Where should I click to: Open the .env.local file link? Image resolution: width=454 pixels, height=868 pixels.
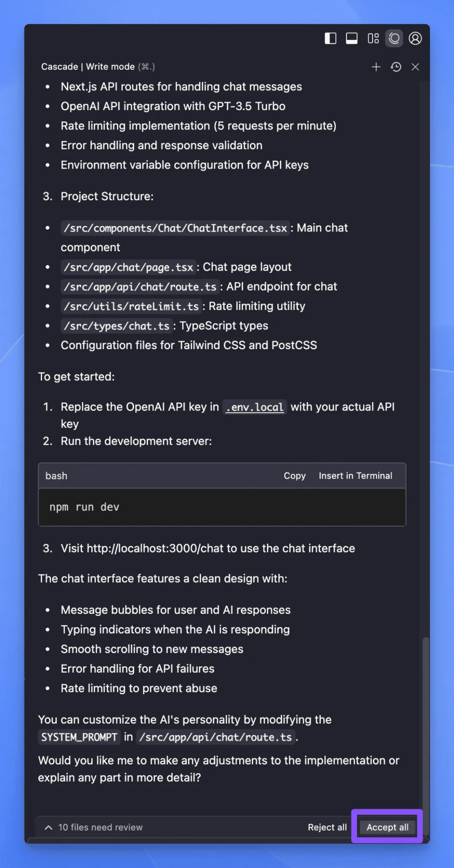pos(254,407)
